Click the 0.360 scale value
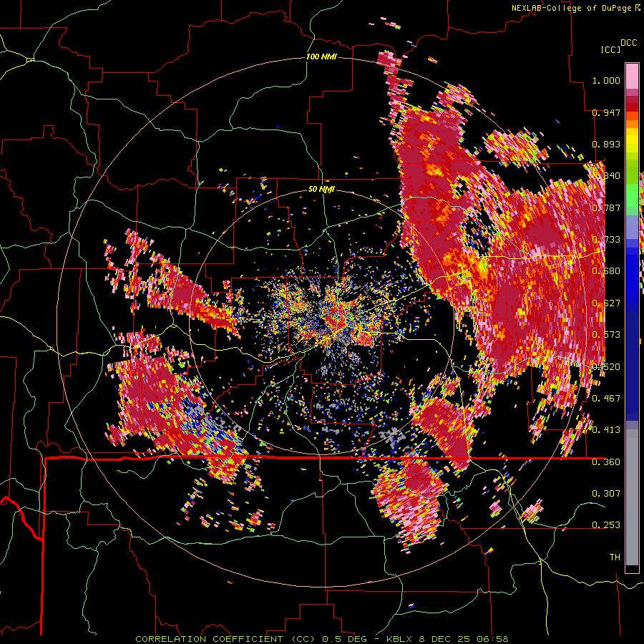 click(606, 462)
